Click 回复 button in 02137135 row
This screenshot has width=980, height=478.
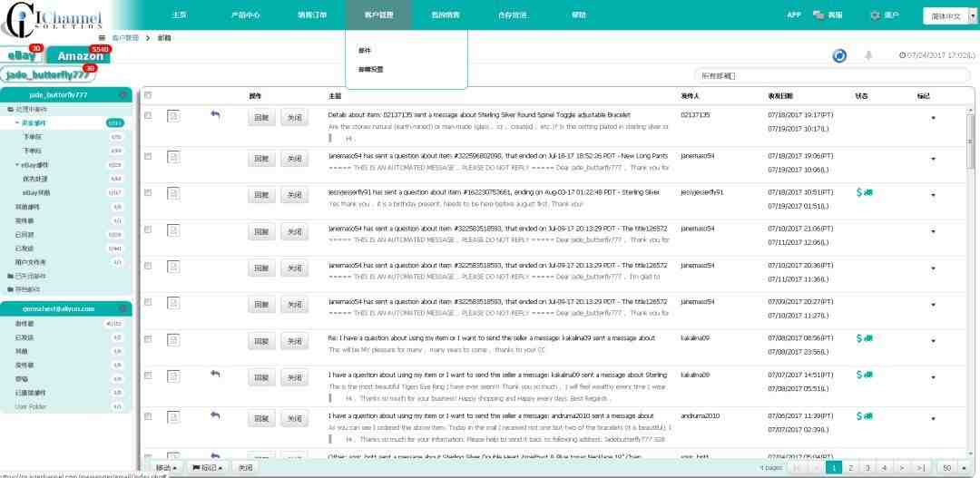click(261, 118)
